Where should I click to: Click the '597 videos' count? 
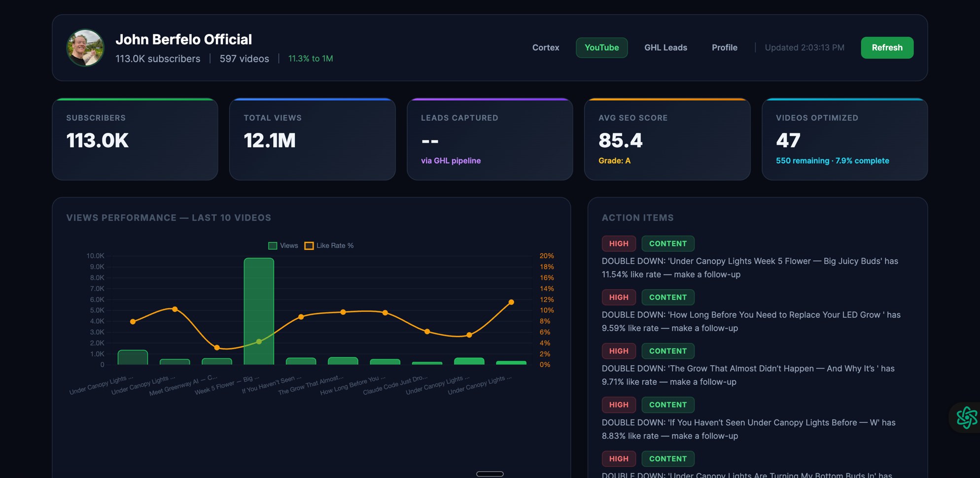pyautogui.click(x=244, y=59)
